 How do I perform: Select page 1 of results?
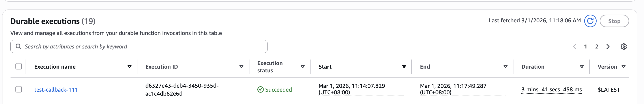(586, 47)
